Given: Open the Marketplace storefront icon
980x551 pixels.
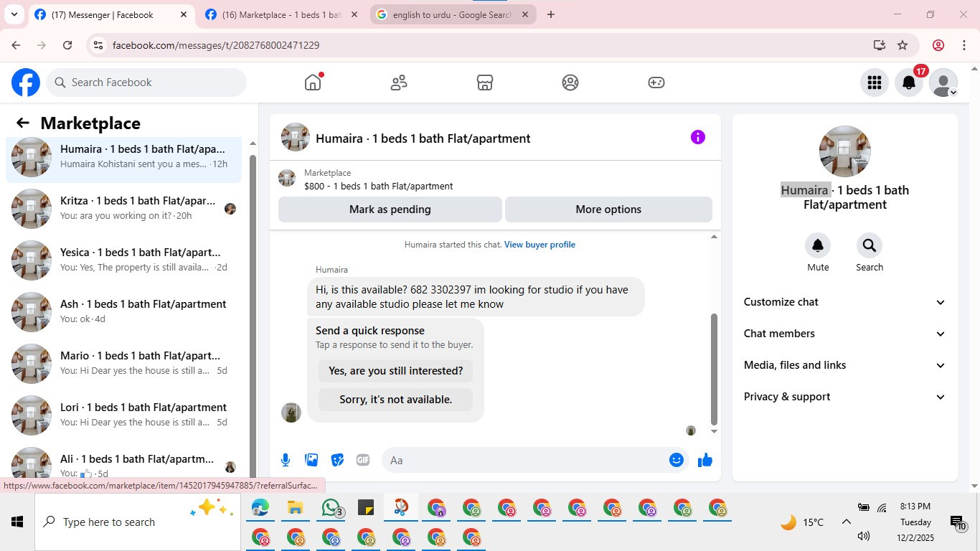Looking at the screenshot, I should pyautogui.click(x=485, y=83).
